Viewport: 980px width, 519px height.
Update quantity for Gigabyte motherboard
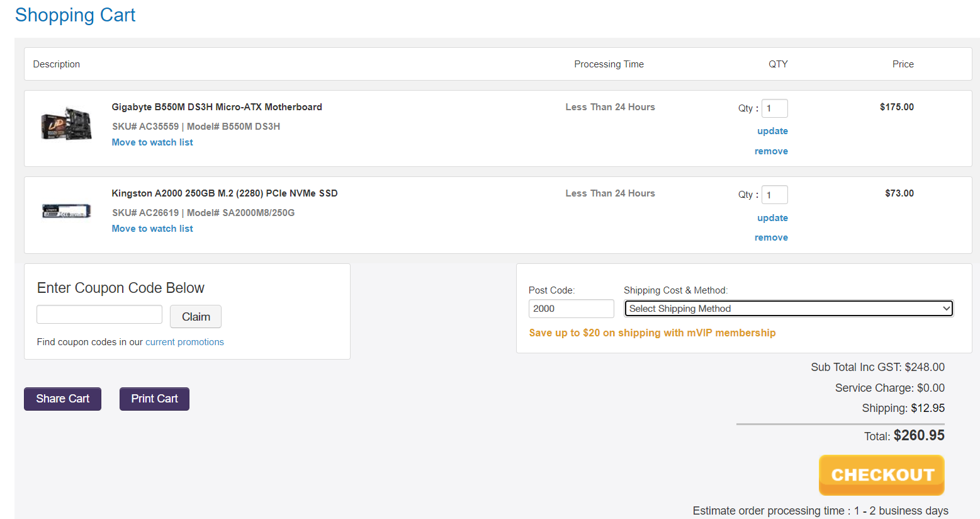(772, 131)
